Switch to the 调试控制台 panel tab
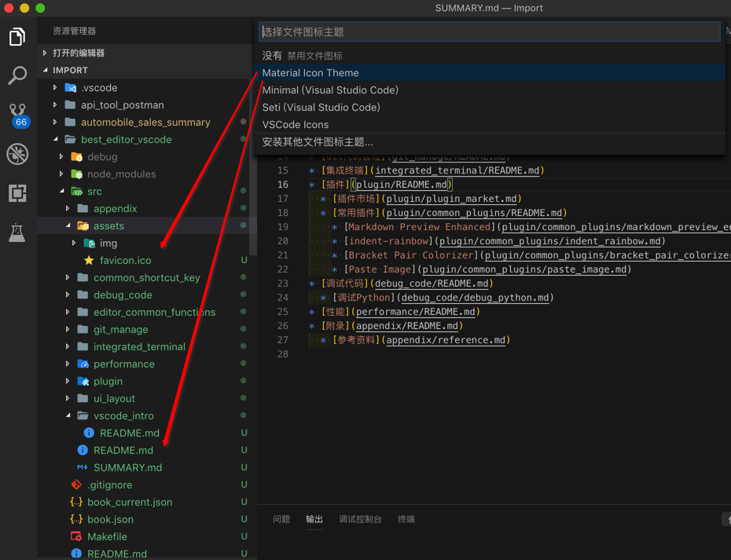Screen dimensions: 731x560 [360, 519]
